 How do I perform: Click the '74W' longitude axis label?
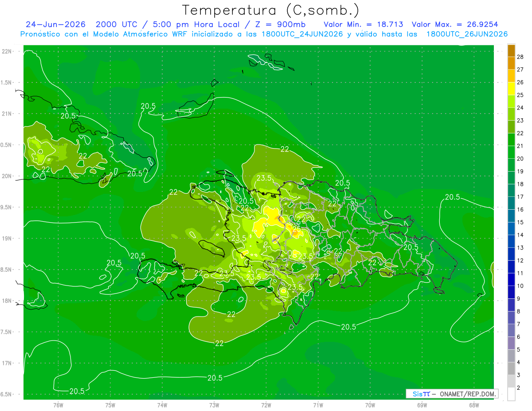tap(162, 405)
